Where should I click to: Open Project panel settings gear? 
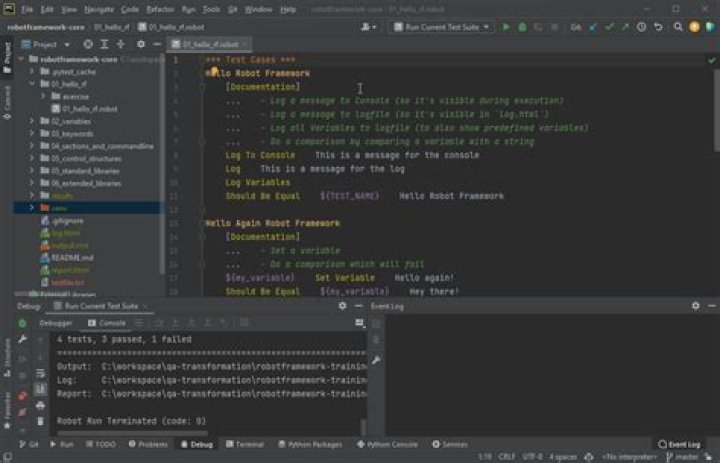pos(141,44)
